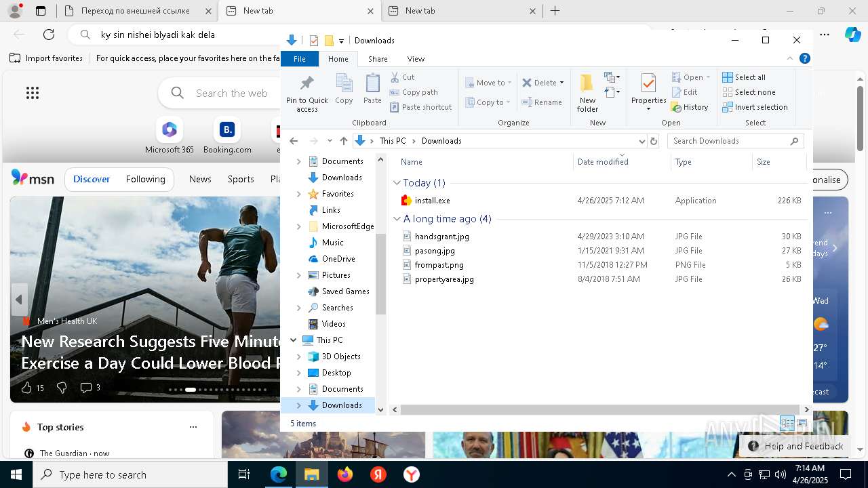Open the MSN Sports tab

coord(241,179)
